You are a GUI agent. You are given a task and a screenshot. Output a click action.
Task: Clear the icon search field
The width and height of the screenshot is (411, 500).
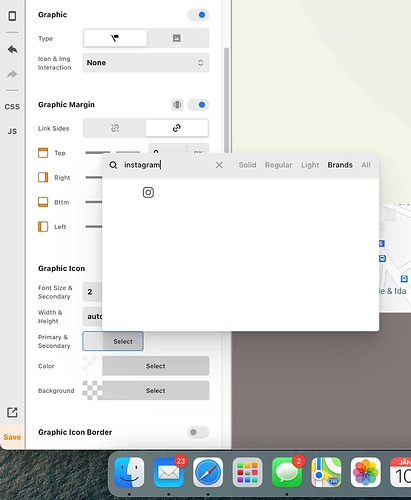(219, 165)
